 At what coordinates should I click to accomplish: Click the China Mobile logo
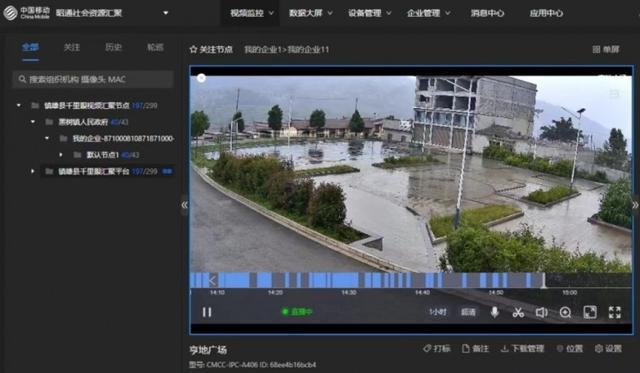tap(26, 13)
